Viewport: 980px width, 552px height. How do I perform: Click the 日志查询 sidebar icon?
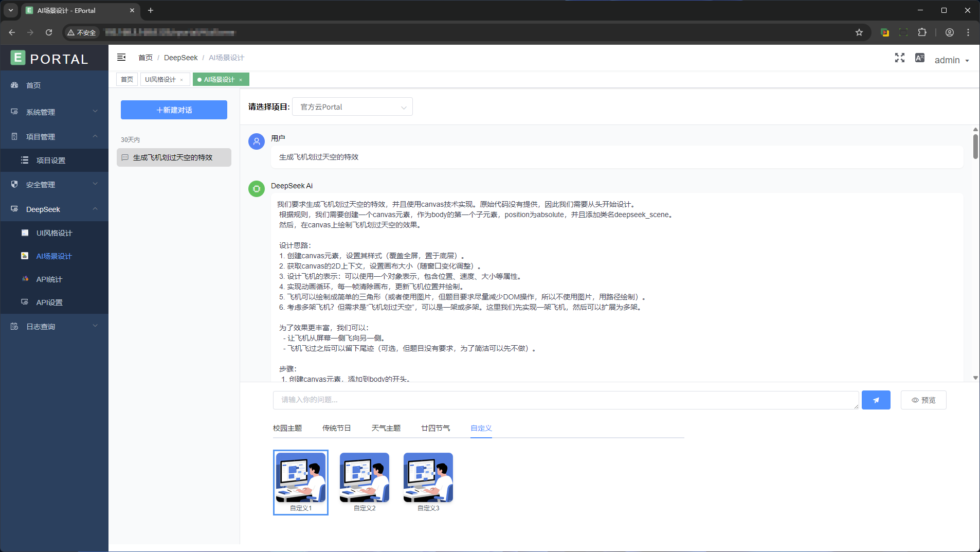click(x=14, y=326)
